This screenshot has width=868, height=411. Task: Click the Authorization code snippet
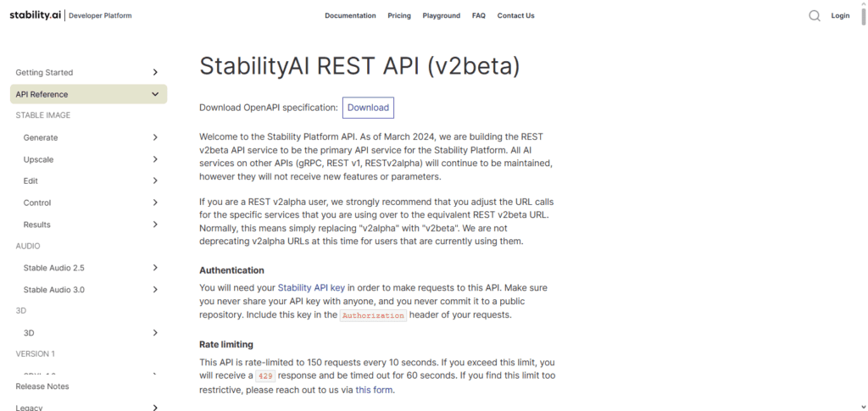(373, 315)
